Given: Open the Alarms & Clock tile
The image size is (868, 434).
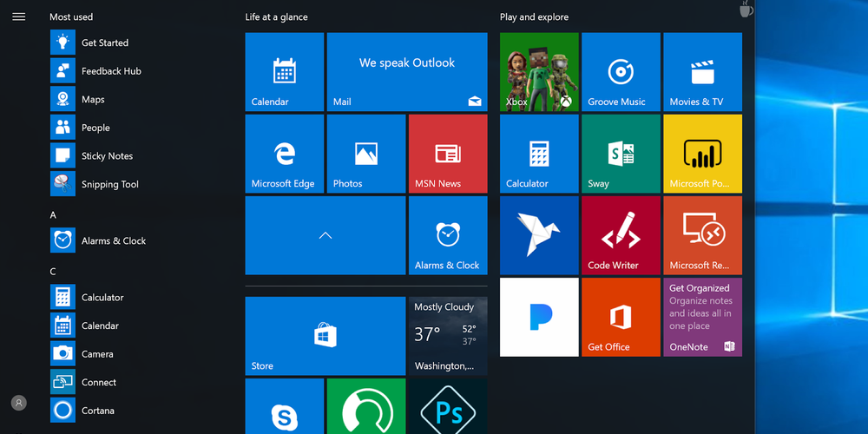Looking at the screenshot, I should pyautogui.click(x=448, y=235).
